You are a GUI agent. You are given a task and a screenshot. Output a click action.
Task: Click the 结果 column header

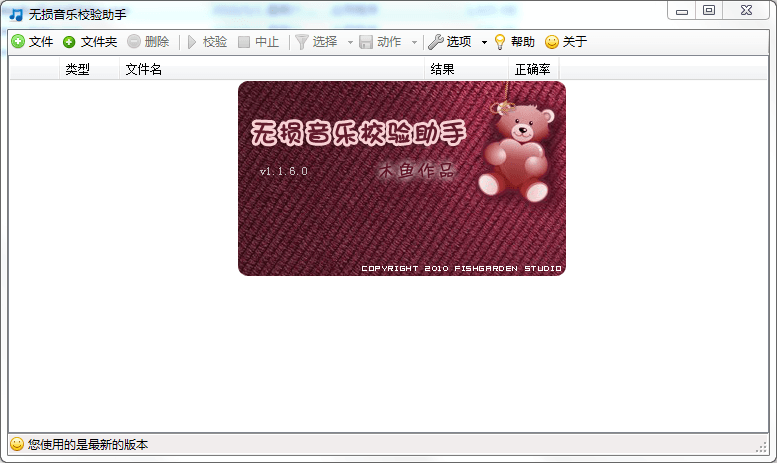[466, 69]
